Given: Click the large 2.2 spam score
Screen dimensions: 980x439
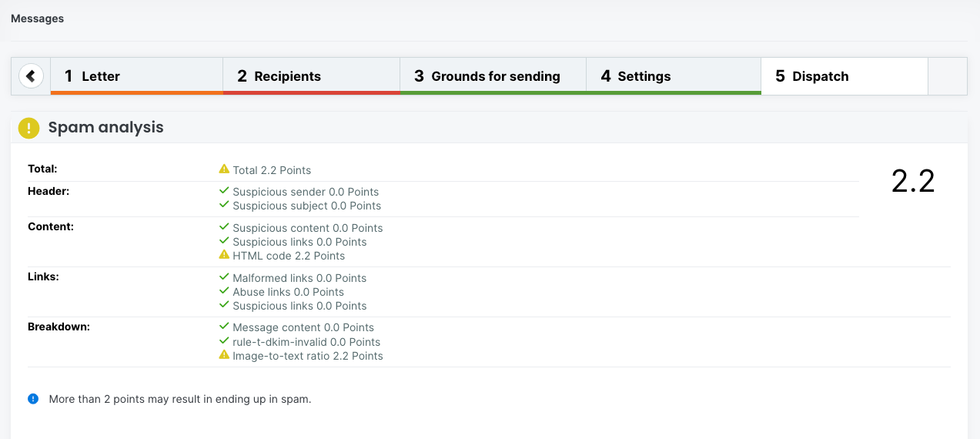Looking at the screenshot, I should click(x=913, y=181).
